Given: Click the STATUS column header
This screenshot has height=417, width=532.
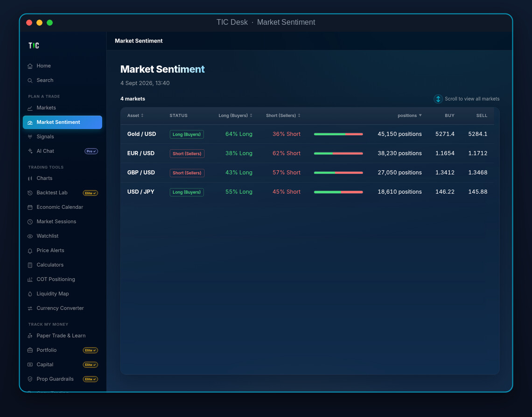Looking at the screenshot, I should pyautogui.click(x=178, y=115).
